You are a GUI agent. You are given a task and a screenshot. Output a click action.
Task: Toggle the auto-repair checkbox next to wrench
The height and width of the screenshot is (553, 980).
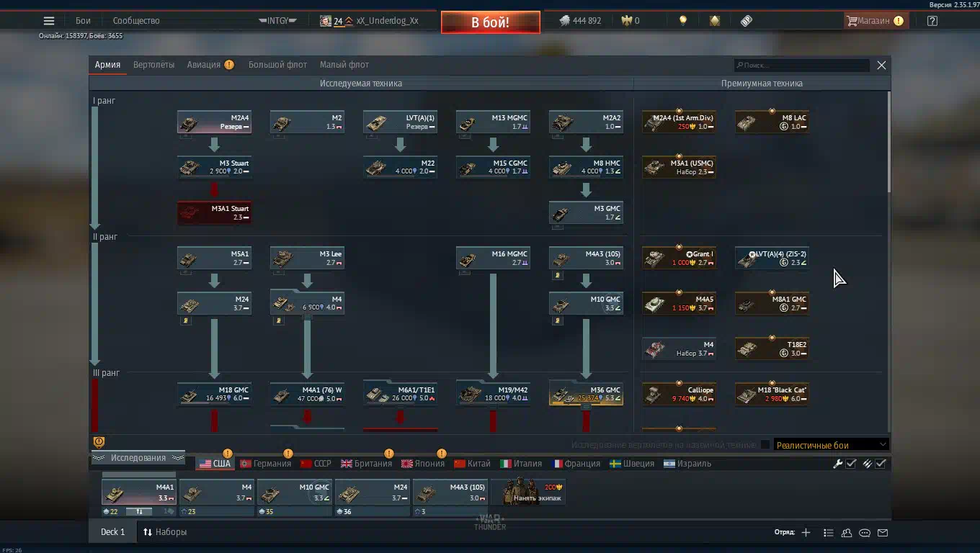[851, 464]
